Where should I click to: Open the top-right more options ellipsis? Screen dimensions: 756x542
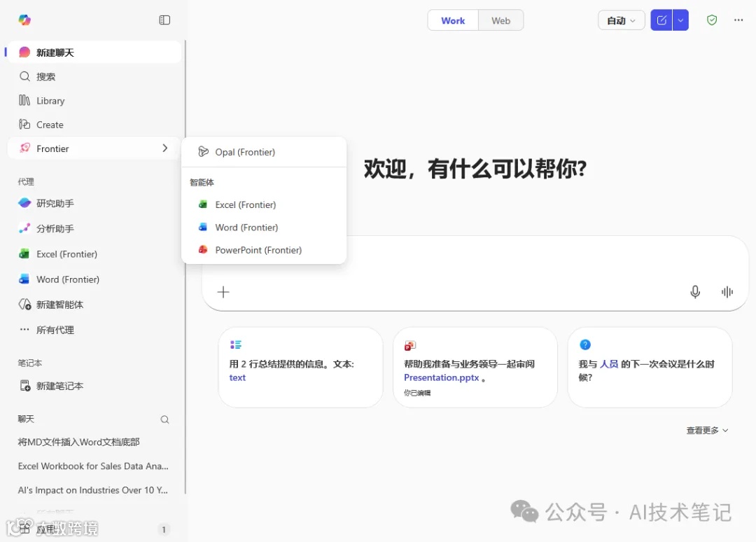pos(738,20)
